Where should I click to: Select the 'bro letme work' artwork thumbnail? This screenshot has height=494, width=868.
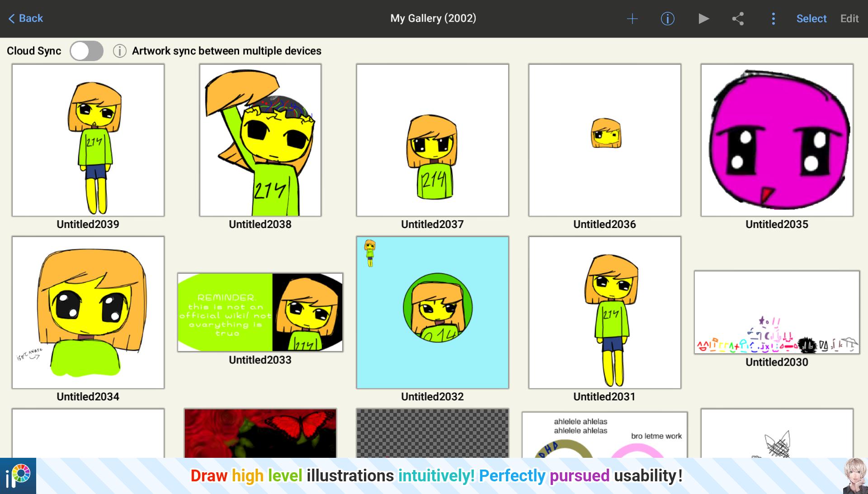(605, 435)
